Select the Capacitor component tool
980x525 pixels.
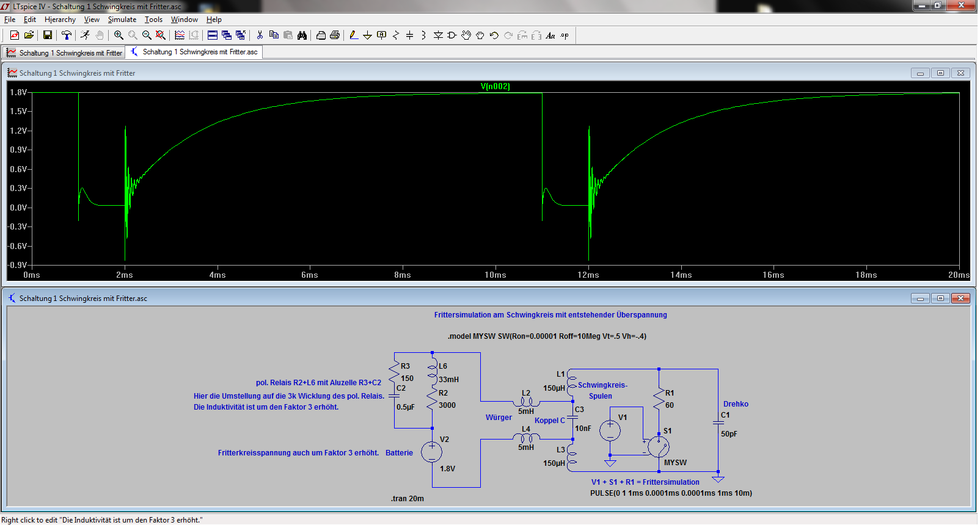[x=409, y=35]
